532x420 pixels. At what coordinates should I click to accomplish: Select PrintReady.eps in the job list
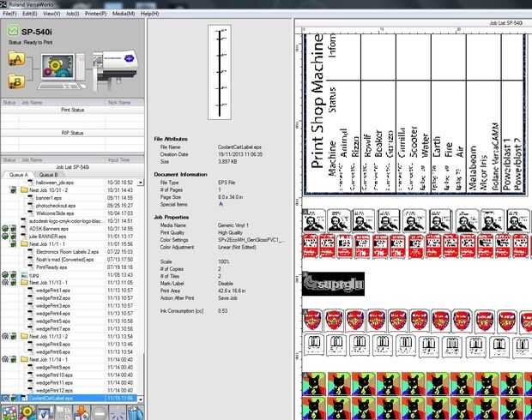pyautogui.click(x=51, y=267)
